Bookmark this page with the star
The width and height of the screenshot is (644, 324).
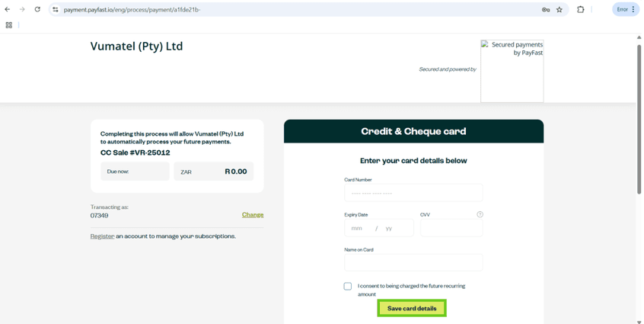tap(560, 10)
